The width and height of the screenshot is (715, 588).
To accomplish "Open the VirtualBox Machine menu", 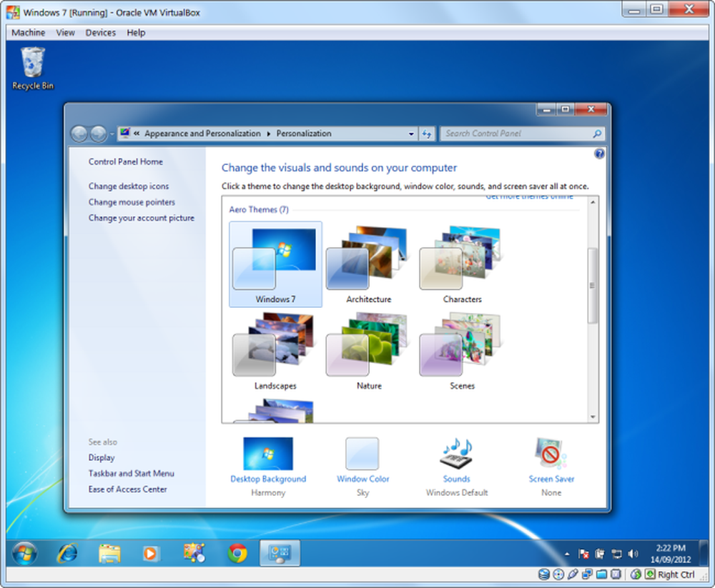I will 29,33.
